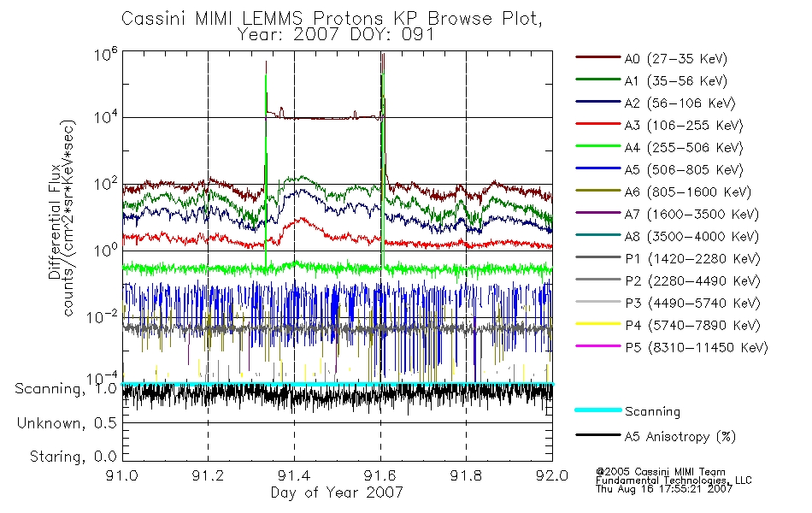This screenshot has height=513, width=812.
Task: Select the A8 (3500-4000 KeV) legend label
Action: (691, 236)
